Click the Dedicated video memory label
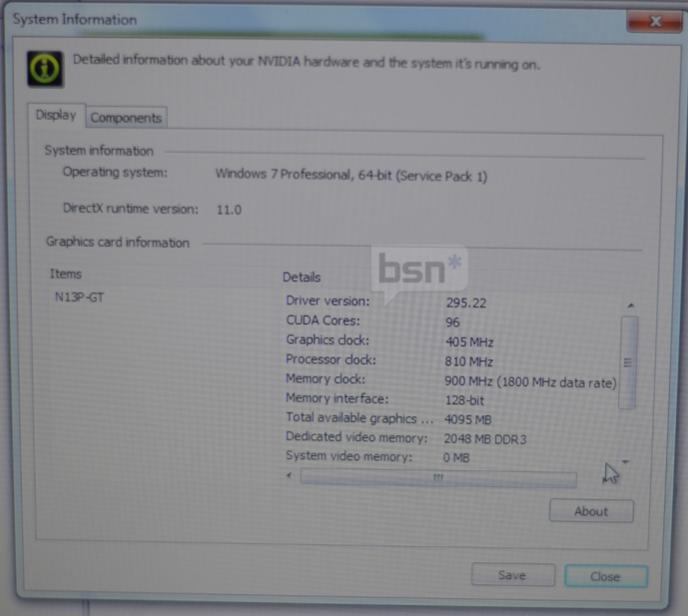Image resolution: width=688 pixels, height=616 pixels. pyautogui.click(x=356, y=437)
